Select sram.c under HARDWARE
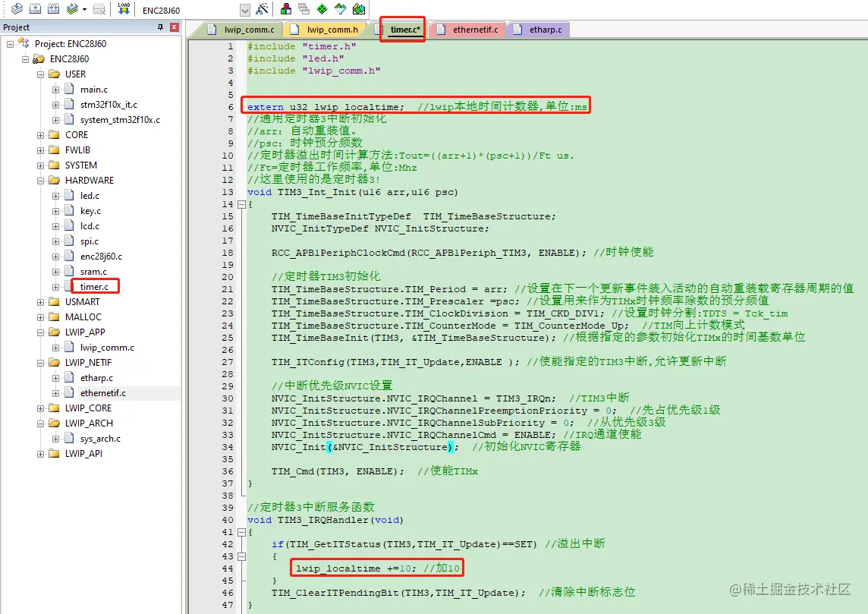This screenshot has height=614, width=868. 93,272
